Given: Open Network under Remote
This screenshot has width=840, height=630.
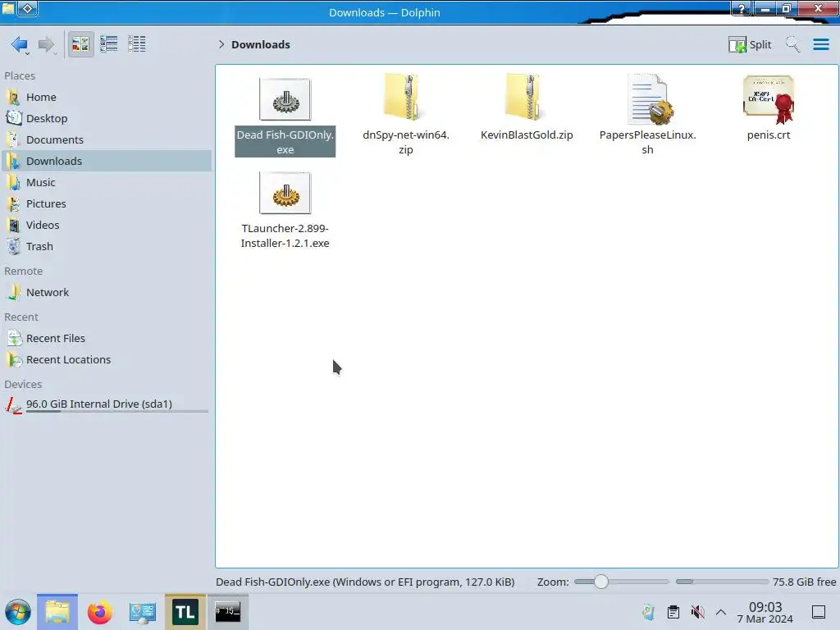Looking at the screenshot, I should coord(106,293).
